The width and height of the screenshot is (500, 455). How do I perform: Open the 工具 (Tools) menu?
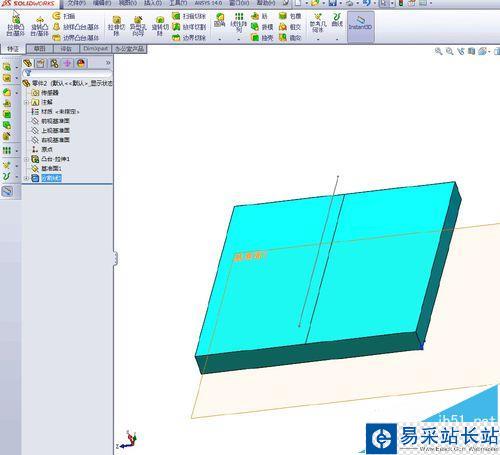point(178,3)
